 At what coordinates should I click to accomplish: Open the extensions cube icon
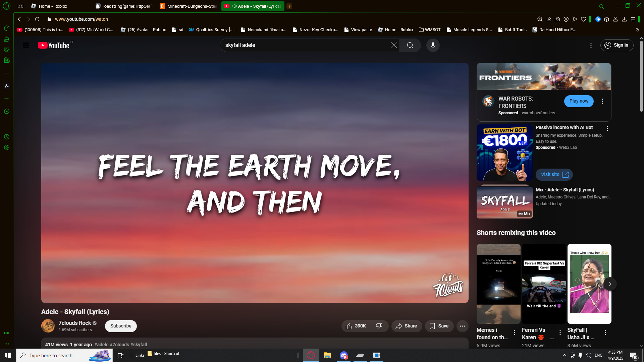(x=607, y=19)
